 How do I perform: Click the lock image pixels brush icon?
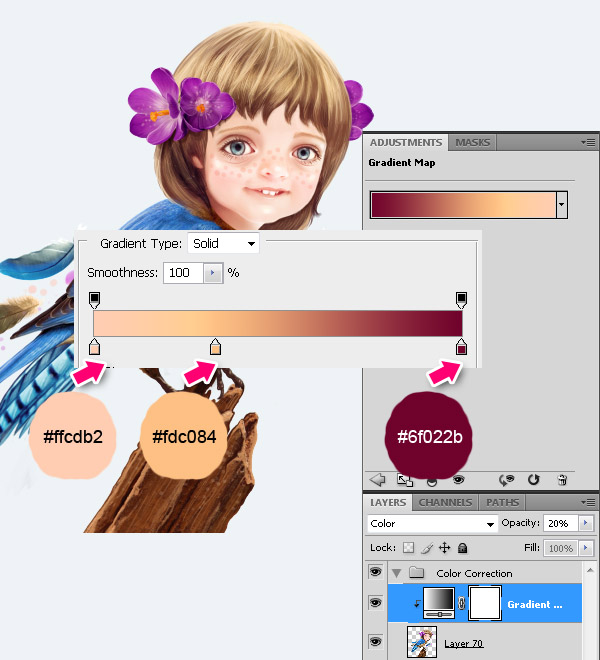[x=428, y=548]
